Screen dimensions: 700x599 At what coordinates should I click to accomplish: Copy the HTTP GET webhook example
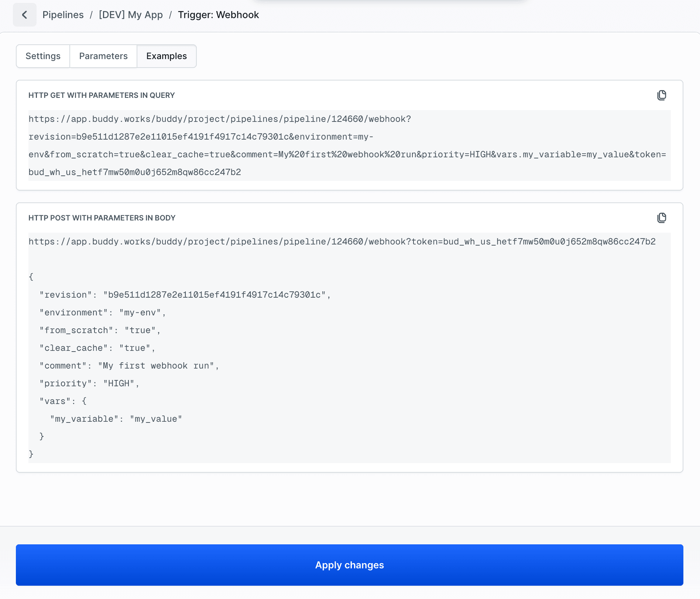662,95
